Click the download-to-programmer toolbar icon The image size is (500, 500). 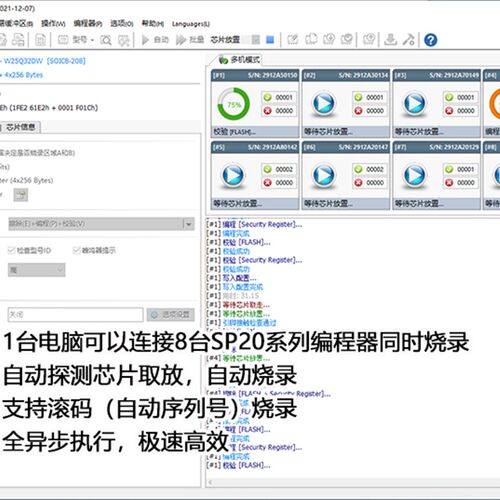click(390, 40)
